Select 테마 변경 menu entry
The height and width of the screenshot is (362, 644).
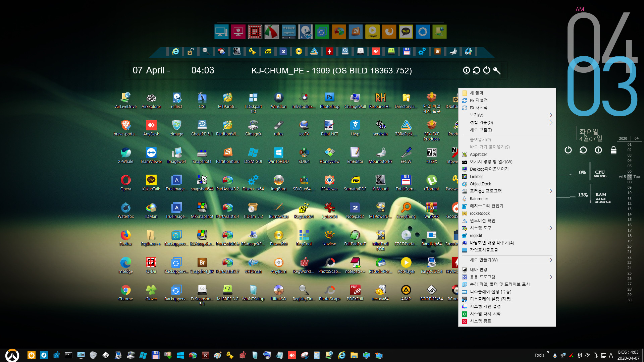[x=507, y=269]
